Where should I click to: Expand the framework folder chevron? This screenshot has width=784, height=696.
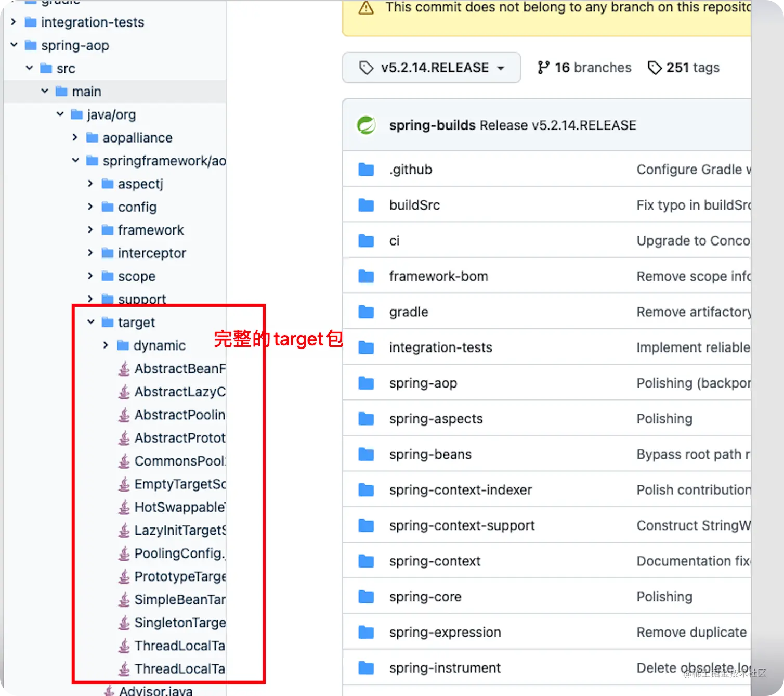coord(90,229)
